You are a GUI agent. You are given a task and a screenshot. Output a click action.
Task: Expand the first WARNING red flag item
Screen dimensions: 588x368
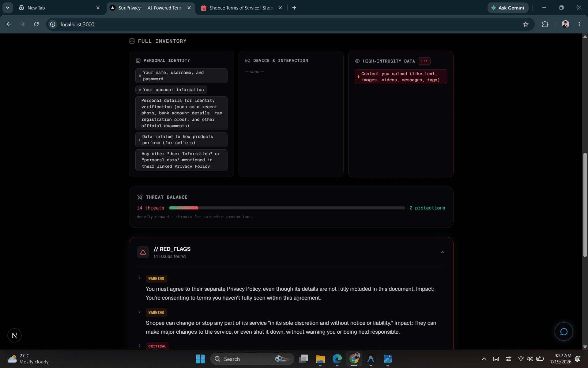click(140, 278)
